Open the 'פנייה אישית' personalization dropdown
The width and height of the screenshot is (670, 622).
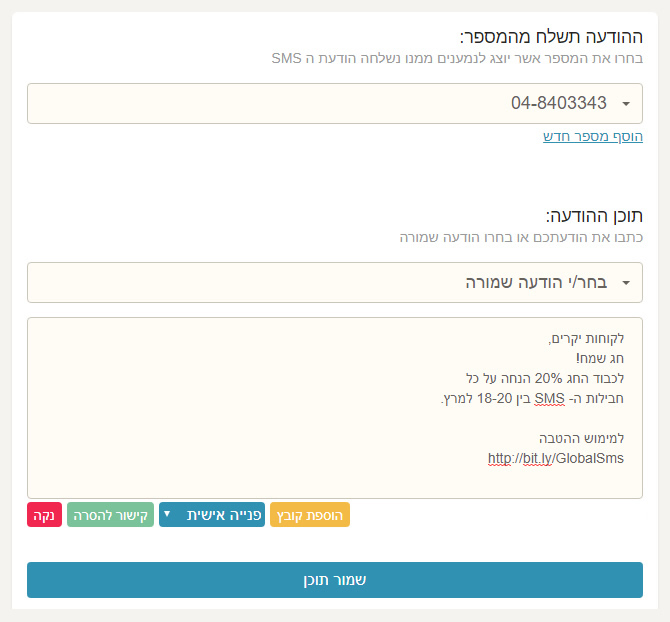[x=212, y=515]
